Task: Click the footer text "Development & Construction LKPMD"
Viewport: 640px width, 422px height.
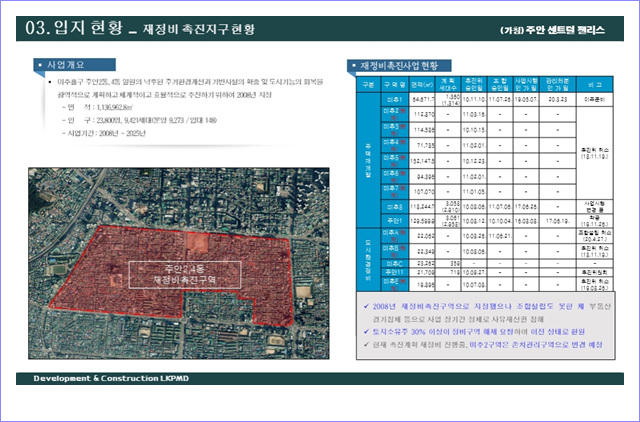Action: pyautogui.click(x=111, y=378)
